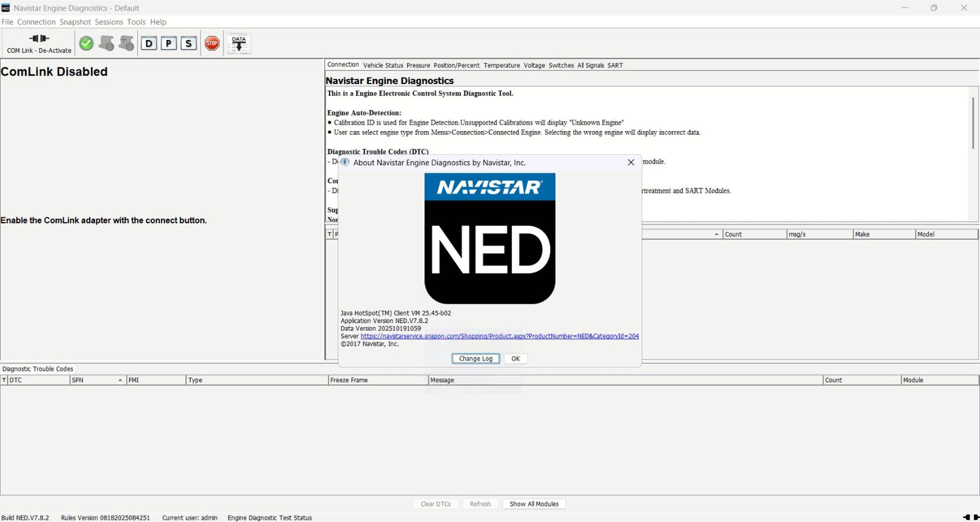Switch to the All Signals tab

point(591,65)
